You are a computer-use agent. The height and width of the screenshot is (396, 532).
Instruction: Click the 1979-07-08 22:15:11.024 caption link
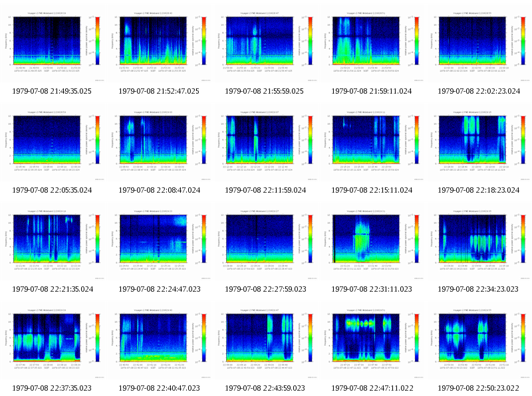coord(372,190)
